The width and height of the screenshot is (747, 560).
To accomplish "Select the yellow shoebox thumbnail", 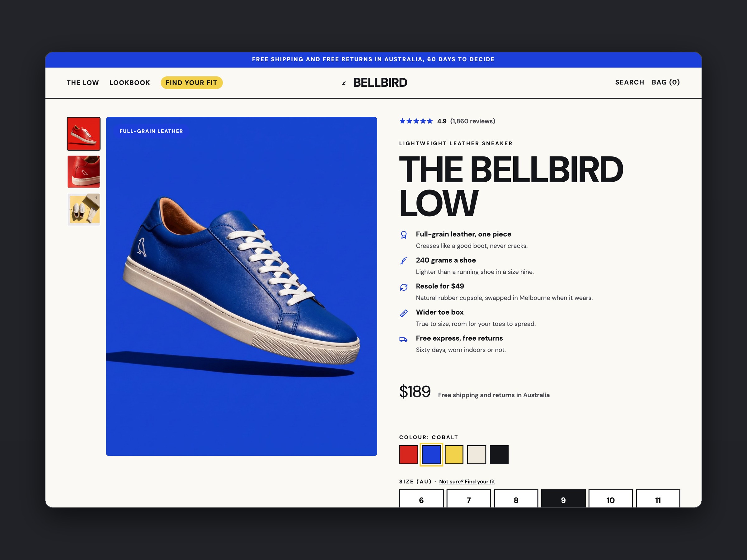I will point(83,209).
